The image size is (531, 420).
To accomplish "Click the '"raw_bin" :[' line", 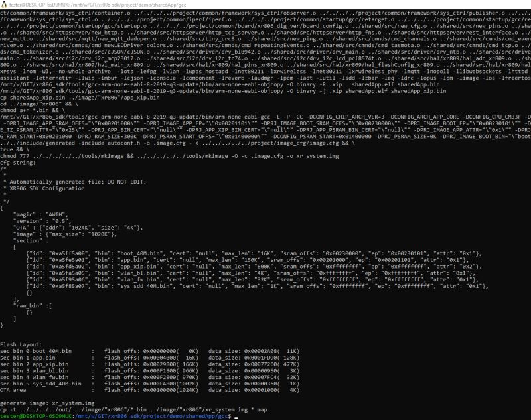I will (x=33, y=306).
